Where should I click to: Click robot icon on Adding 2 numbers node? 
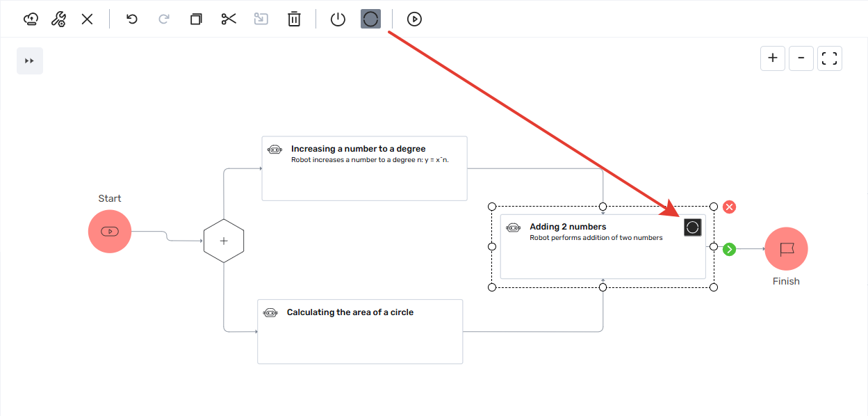(x=514, y=227)
